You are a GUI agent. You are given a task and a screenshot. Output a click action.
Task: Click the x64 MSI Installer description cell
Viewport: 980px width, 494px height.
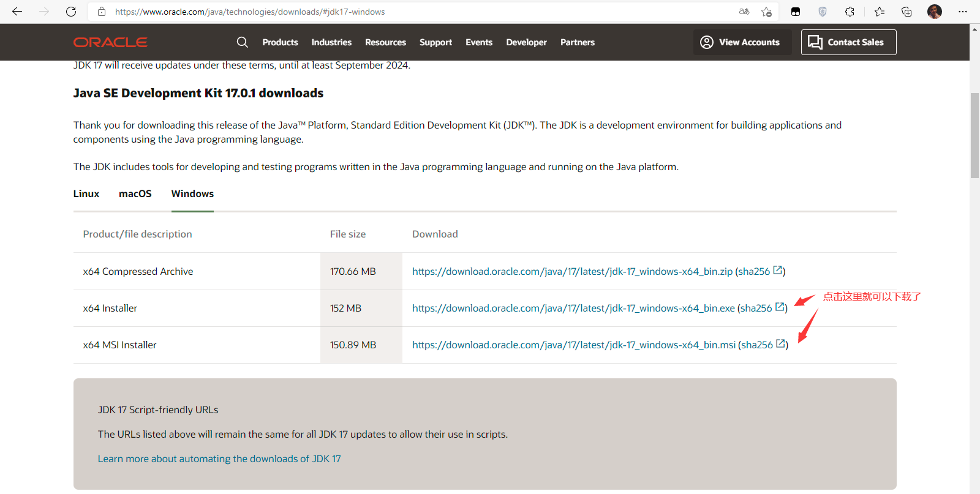pos(197,345)
